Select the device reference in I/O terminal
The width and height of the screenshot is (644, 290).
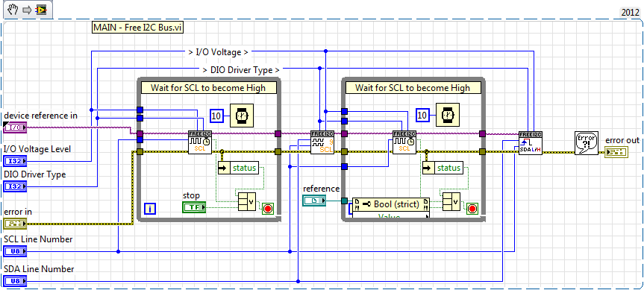click(15, 127)
